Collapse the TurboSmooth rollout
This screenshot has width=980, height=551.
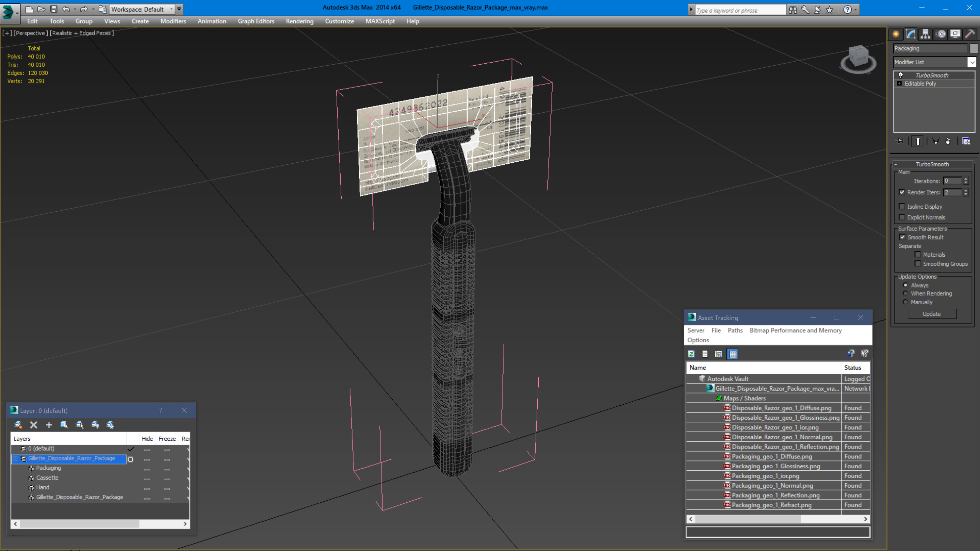point(896,164)
